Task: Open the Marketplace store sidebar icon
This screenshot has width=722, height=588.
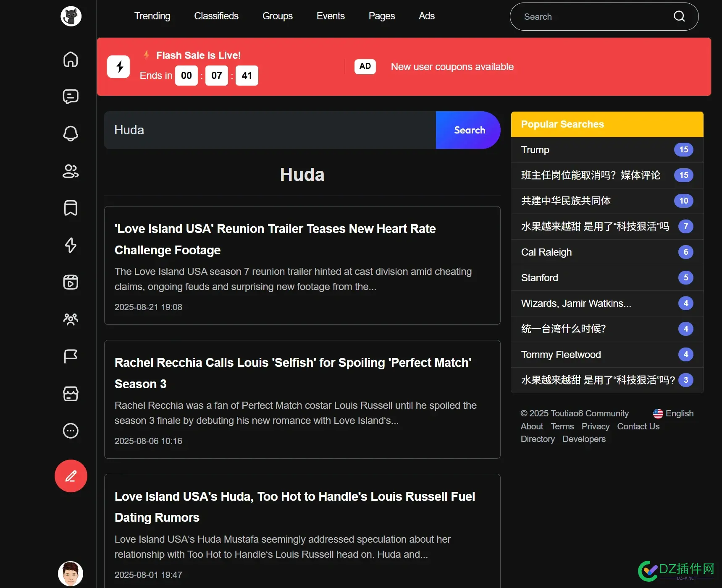Action: coord(71,394)
